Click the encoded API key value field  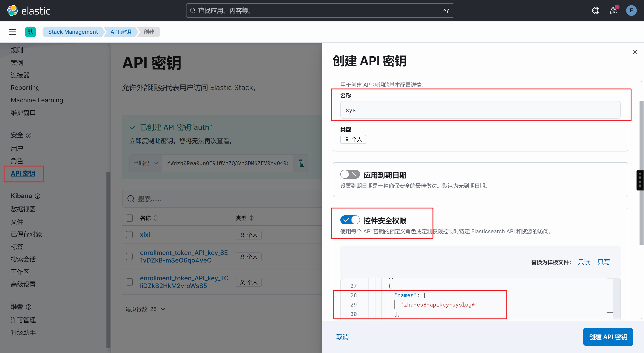227,163
